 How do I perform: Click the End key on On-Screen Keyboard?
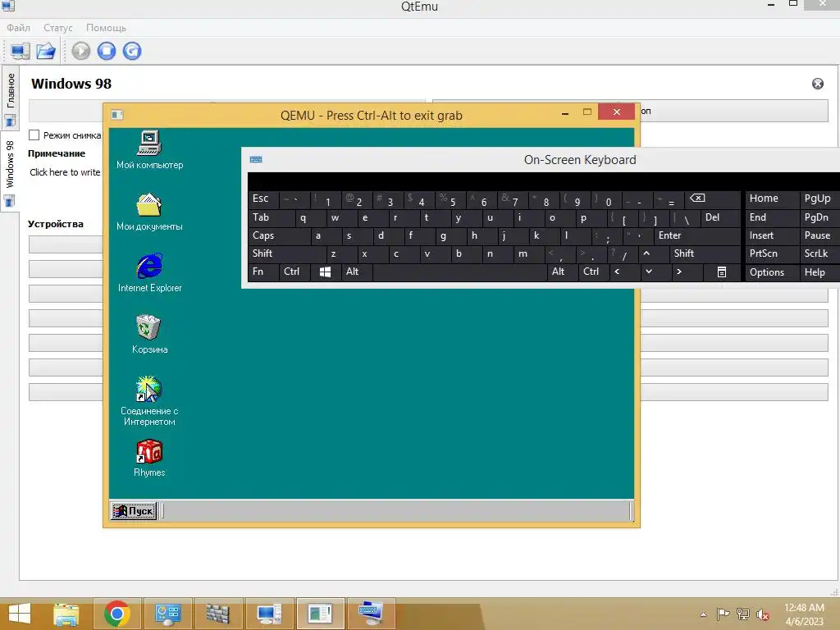tap(771, 217)
